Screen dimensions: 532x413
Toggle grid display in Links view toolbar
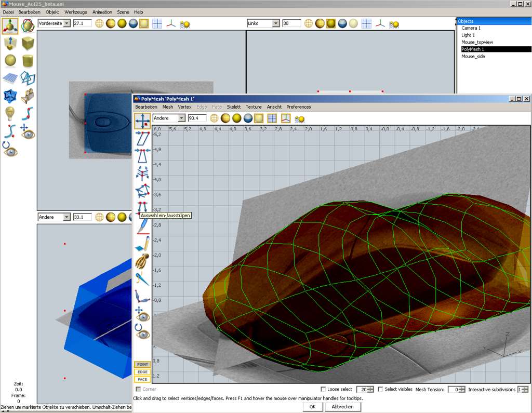tap(366, 23)
